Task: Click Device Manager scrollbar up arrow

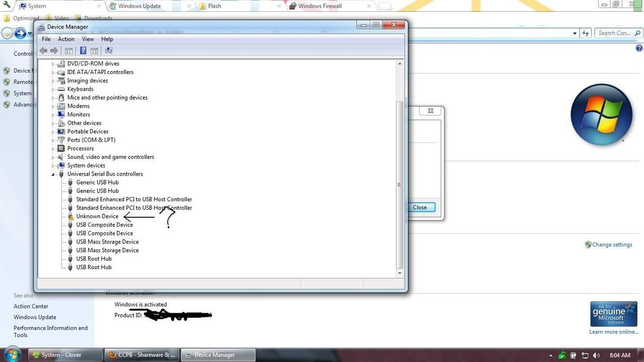Action: point(400,64)
